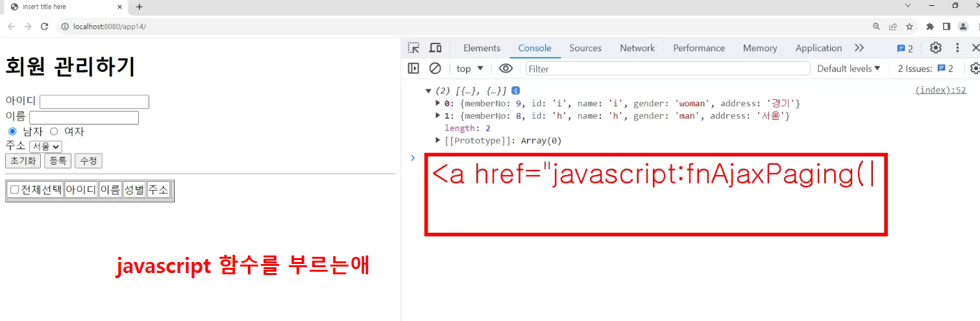Switch to the Elements tab

pos(482,48)
